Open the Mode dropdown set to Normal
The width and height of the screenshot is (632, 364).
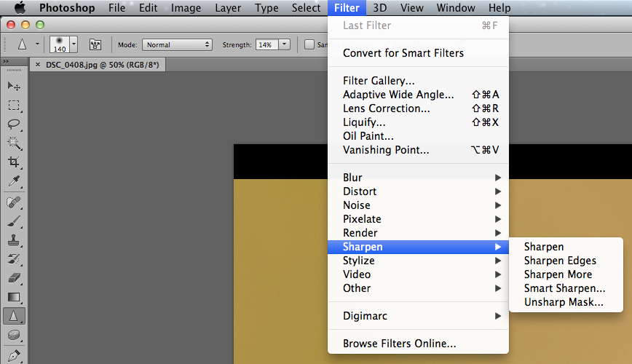[x=177, y=44]
